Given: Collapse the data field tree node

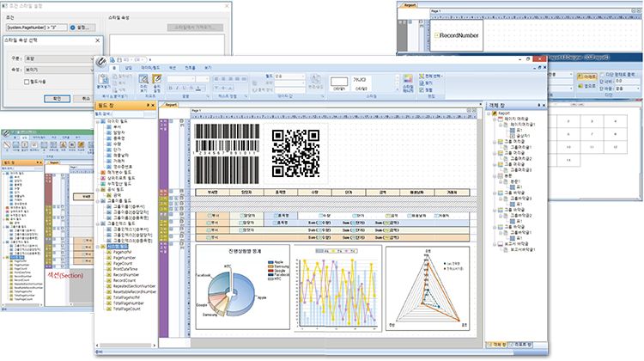Looking at the screenshot, I should click(x=98, y=121).
